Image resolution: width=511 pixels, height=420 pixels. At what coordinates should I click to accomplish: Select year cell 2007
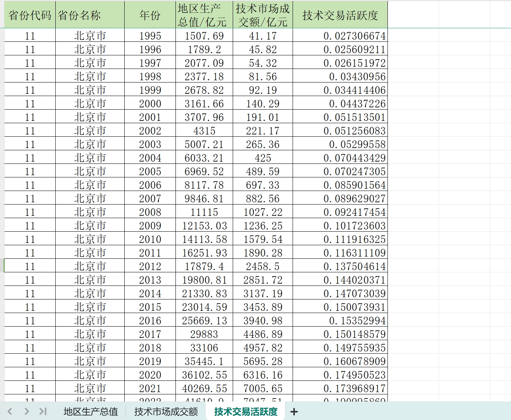[x=150, y=199]
